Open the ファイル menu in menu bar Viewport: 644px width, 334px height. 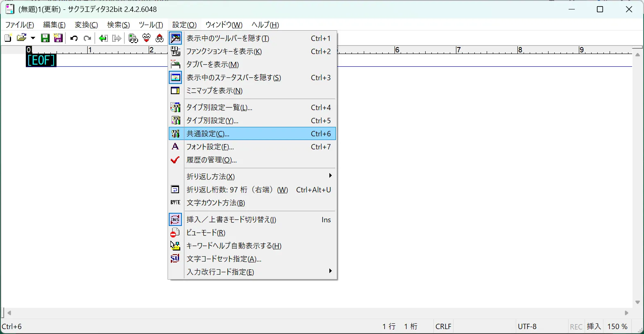19,25
